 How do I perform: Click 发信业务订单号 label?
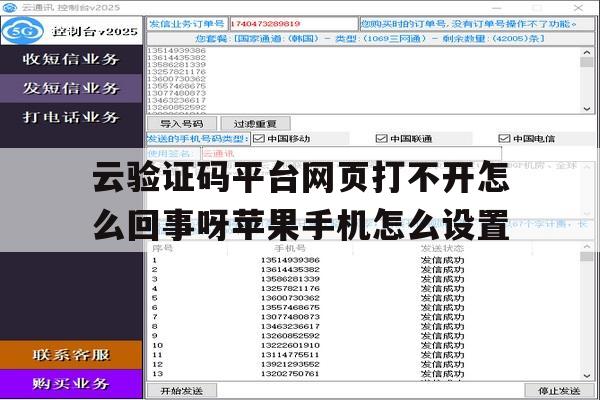point(187,24)
